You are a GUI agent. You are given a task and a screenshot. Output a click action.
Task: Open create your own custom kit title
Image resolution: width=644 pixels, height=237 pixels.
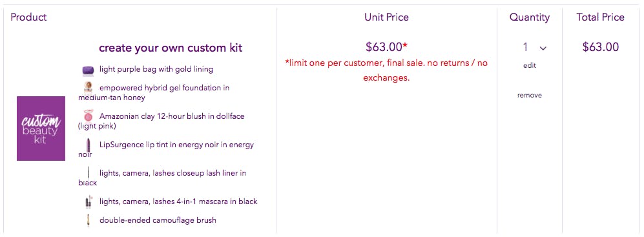click(171, 48)
